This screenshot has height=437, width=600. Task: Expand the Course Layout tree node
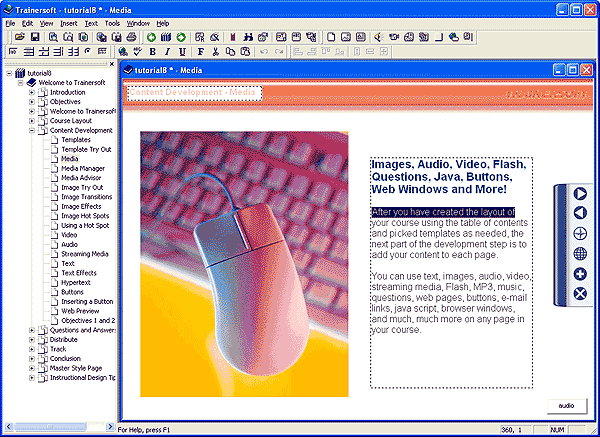point(32,121)
